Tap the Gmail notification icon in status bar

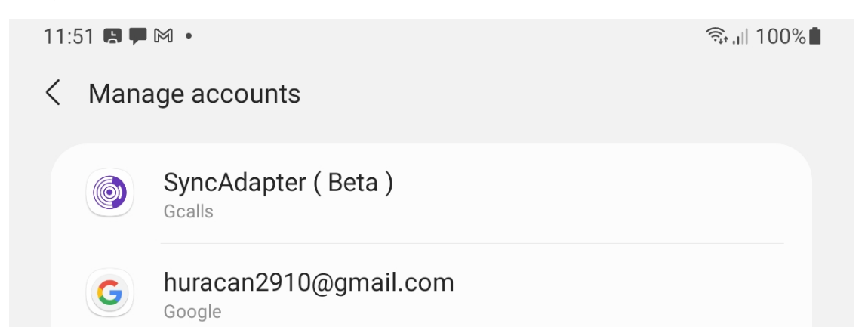click(x=163, y=36)
